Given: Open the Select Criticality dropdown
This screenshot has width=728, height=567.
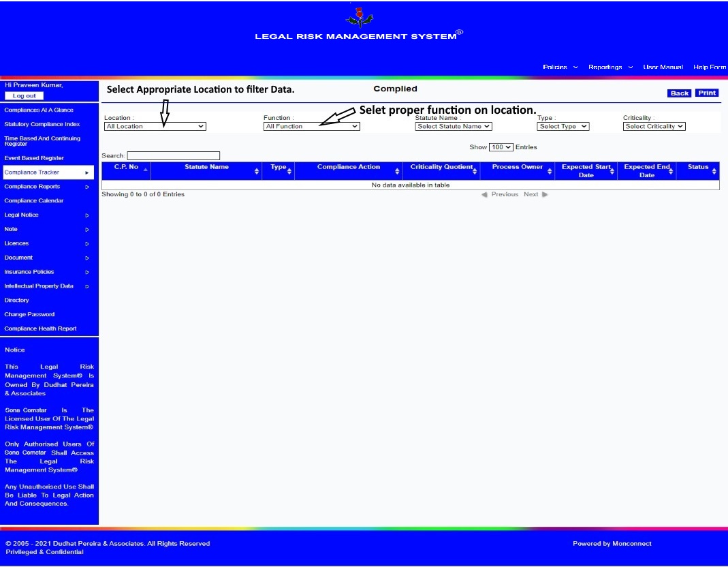Looking at the screenshot, I should pyautogui.click(x=654, y=126).
